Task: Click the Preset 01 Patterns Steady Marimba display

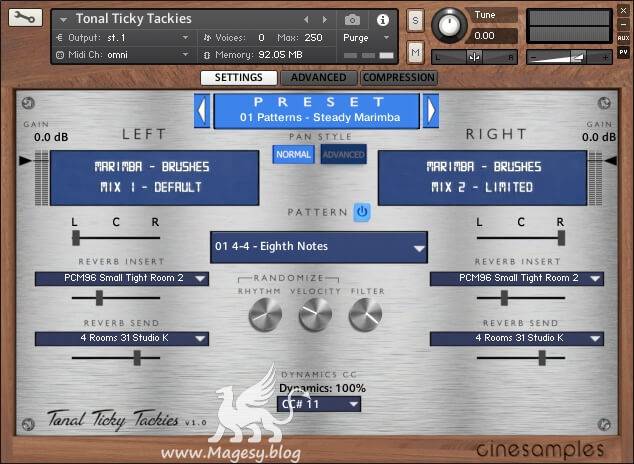Action: tap(316, 111)
